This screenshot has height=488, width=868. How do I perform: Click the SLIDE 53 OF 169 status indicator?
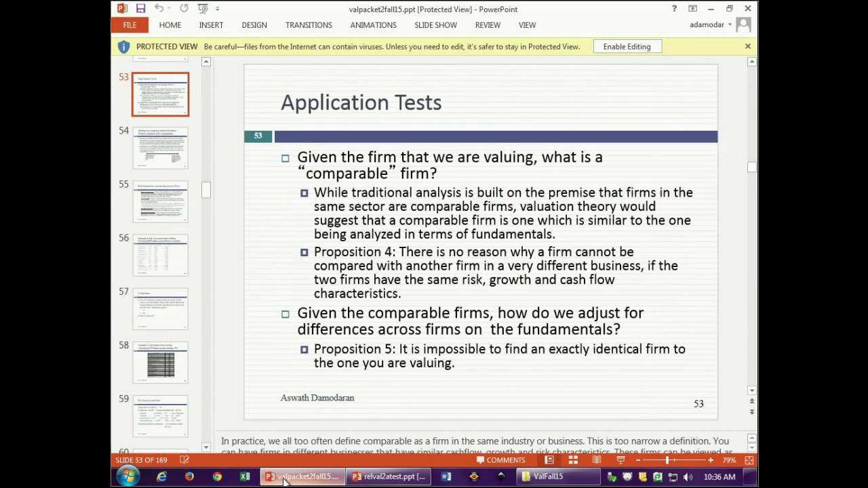pos(141,460)
